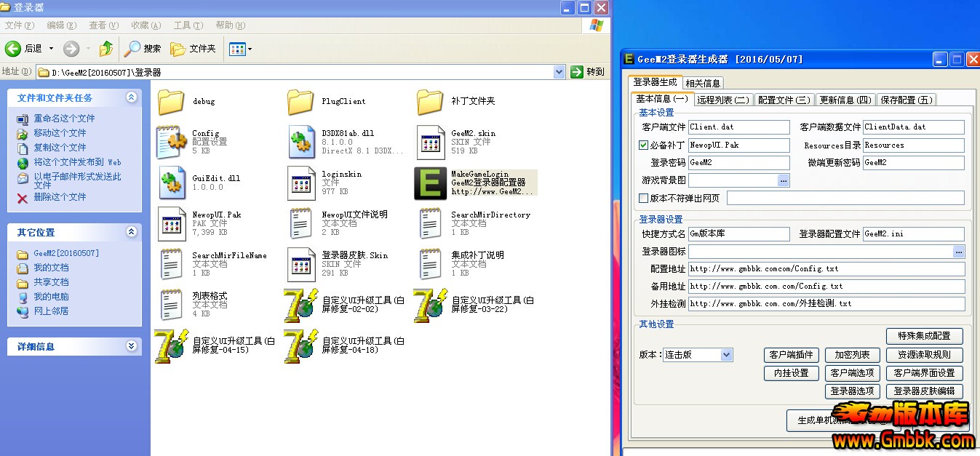Image resolution: width=980 pixels, height=456 pixels.
Task: Click the search magnifier toolbar icon
Action: click(x=132, y=49)
